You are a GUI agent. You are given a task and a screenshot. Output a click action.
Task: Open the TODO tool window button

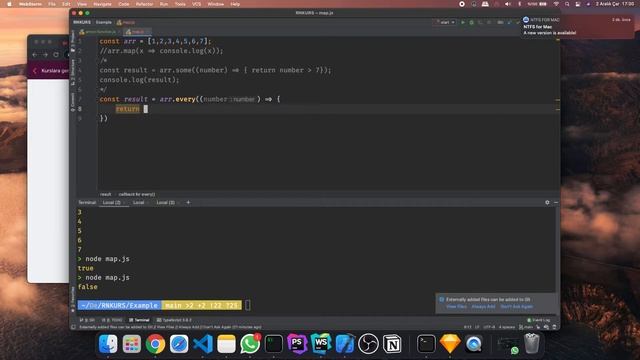[112, 320]
